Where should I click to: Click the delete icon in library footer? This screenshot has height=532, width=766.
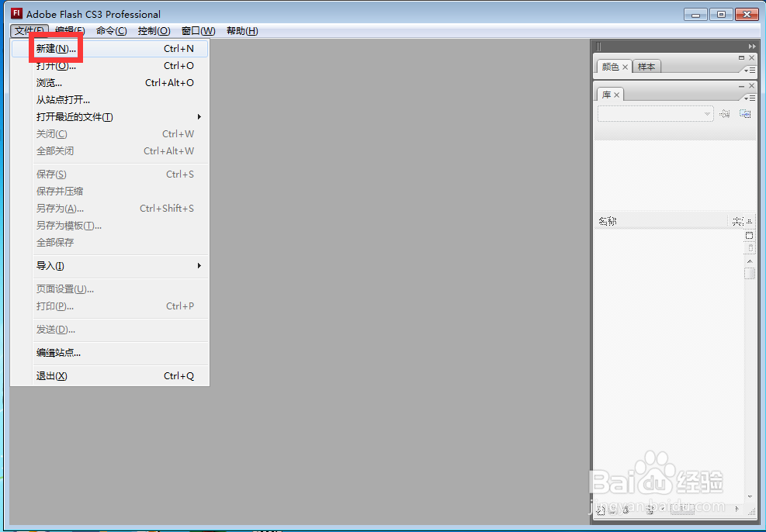tap(650, 510)
